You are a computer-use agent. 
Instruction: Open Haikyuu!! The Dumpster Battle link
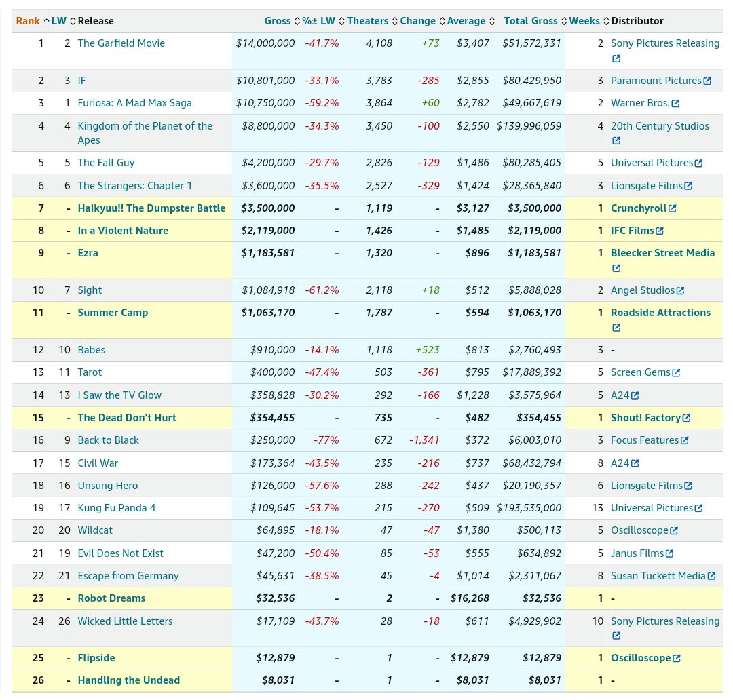pos(151,208)
